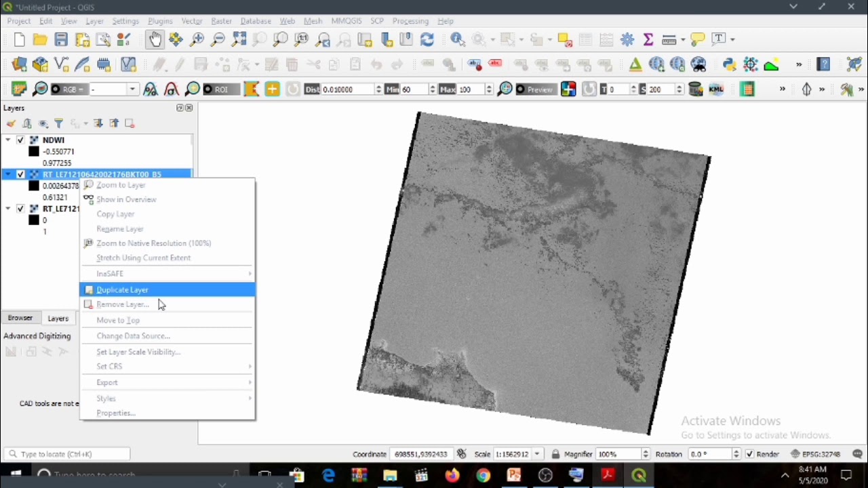Click Zoom to Layer menu entry

pyautogui.click(x=167, y=185)
